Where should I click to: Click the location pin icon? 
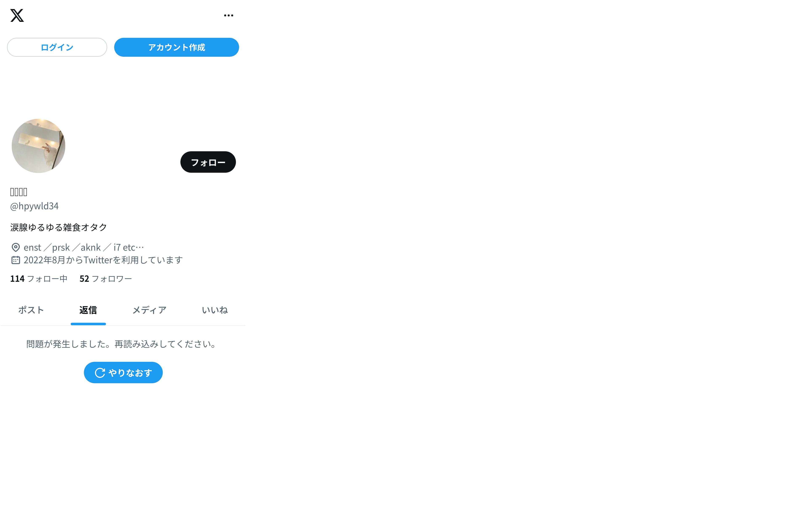(x=16, y=247)
